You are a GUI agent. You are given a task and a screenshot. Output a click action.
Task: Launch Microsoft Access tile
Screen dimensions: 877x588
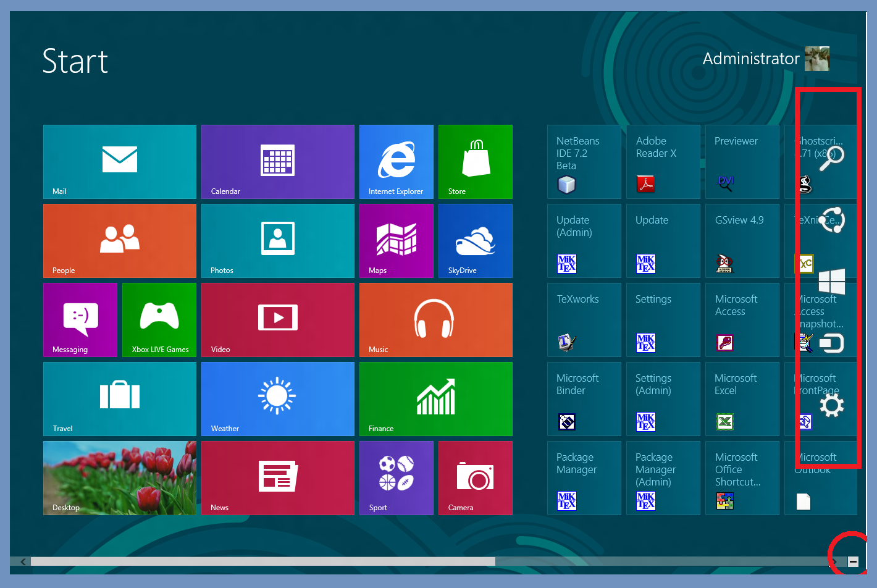coord(742,320)
